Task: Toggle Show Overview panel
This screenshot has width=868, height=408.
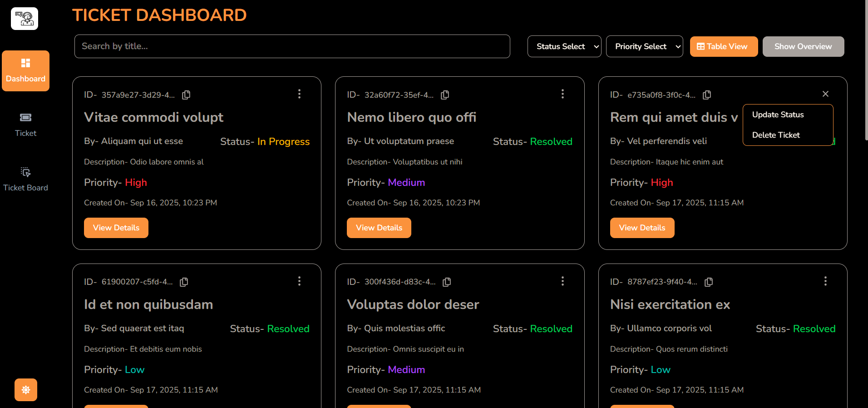Action: coord(803,46)
